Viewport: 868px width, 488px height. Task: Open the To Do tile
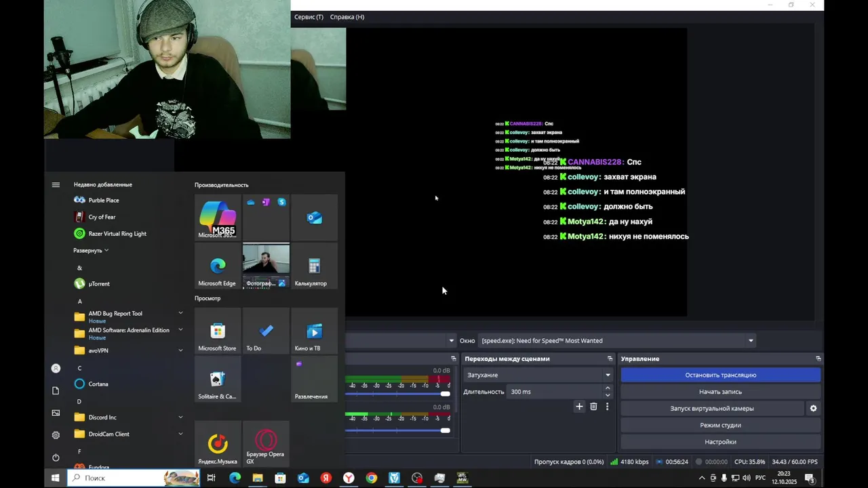pos(266,331)
